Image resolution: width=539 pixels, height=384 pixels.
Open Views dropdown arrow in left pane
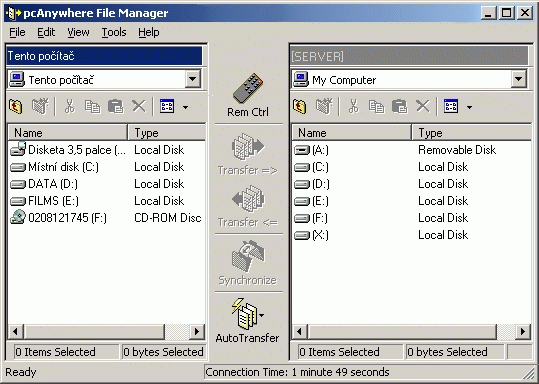click(185, 107)
